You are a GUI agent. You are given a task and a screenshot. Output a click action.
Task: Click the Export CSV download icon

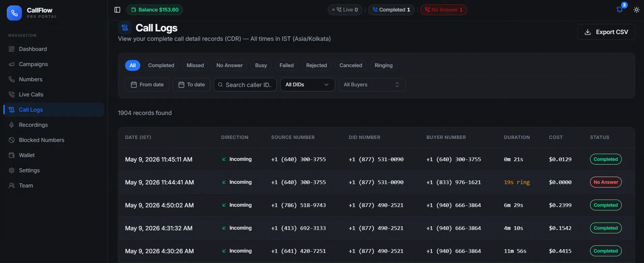(x=587, y=32)
